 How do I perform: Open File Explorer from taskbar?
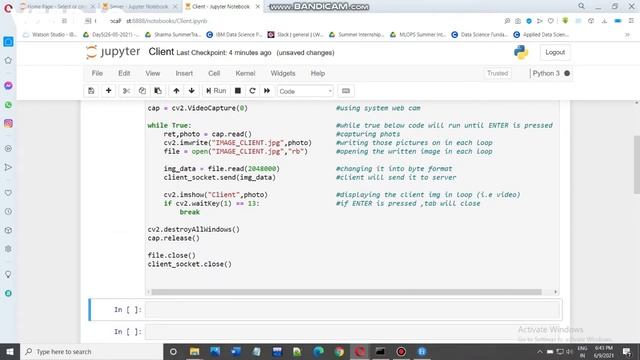194,351
